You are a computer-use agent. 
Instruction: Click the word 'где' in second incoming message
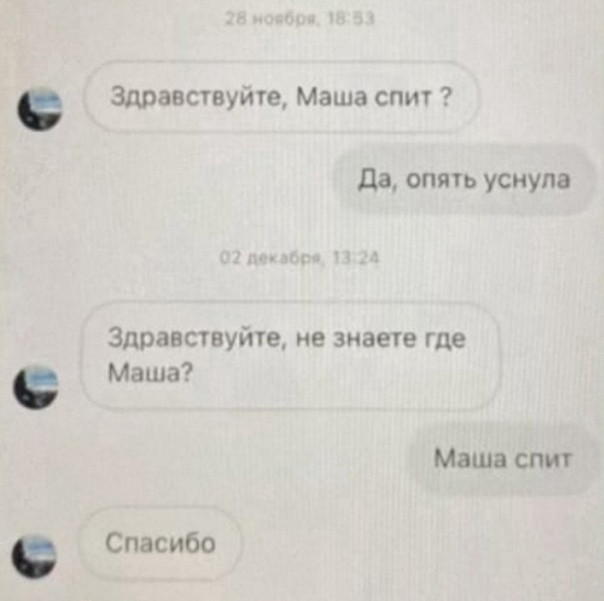tap(445, 340)
